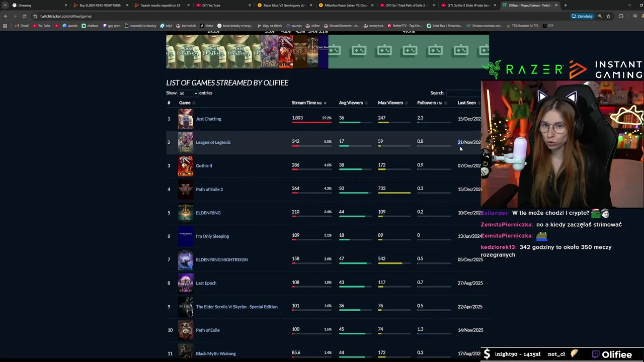644x362 pixels.
Task: Bookmark this page with the star icon
Action: point(608,16)
